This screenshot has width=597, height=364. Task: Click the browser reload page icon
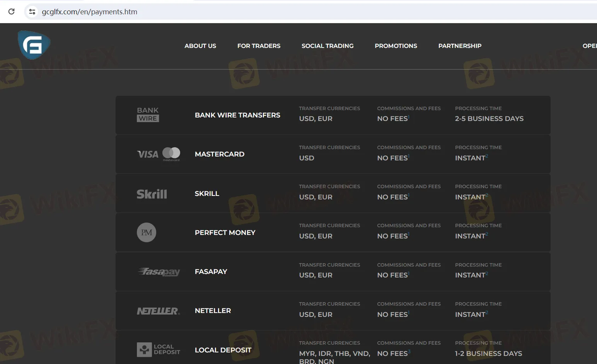[12, 12]
